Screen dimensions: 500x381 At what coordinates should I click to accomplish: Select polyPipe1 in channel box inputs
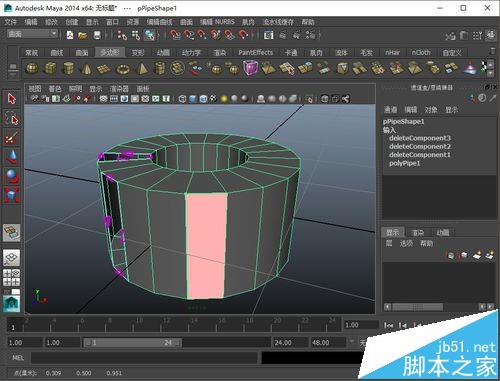point(405,163)
